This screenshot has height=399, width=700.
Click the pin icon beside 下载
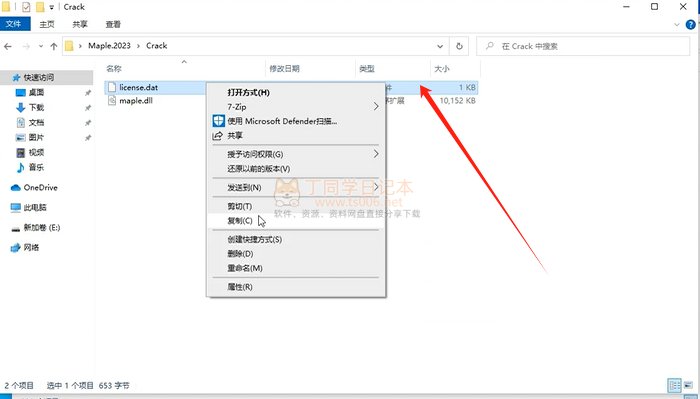88,108
